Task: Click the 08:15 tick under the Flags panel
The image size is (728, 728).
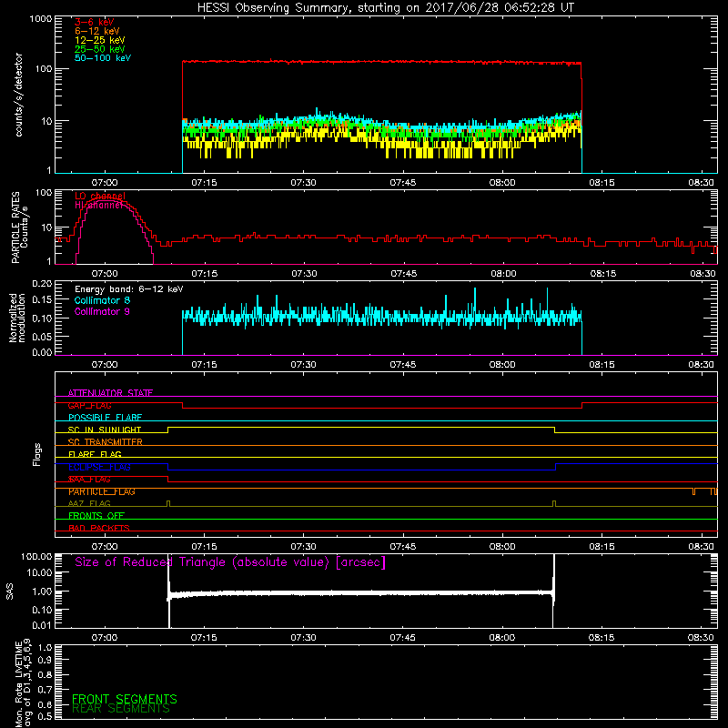Action: [602, 547]
